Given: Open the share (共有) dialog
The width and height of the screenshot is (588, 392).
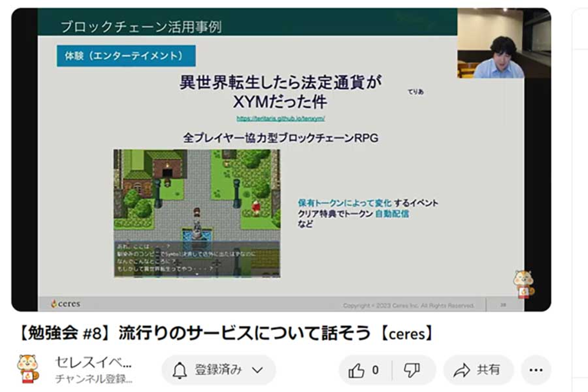Looking at the screenshot, I should pos(478,370).
